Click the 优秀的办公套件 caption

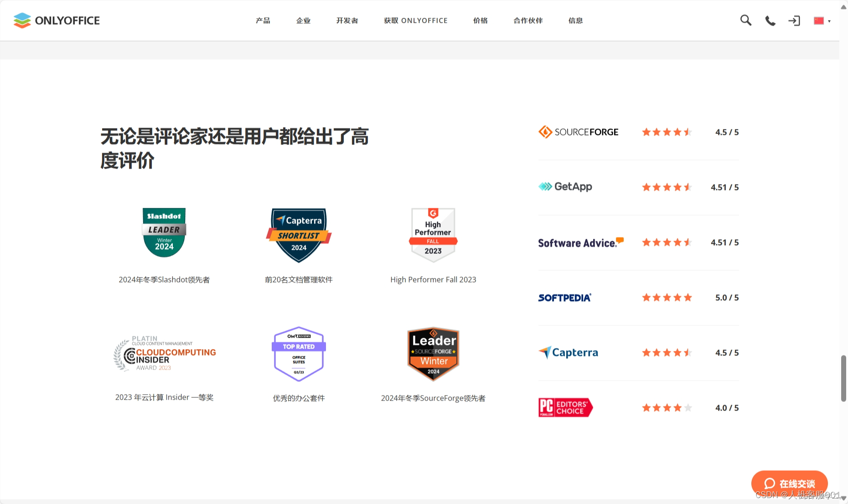pyautogui.click(x=299, y=398)
